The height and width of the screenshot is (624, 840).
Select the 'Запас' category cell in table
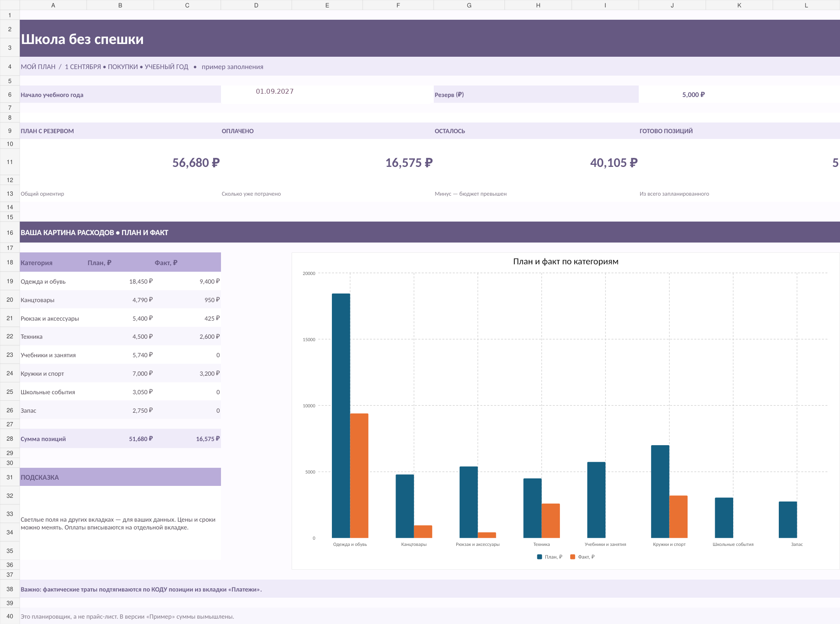(x=53, y=411)
